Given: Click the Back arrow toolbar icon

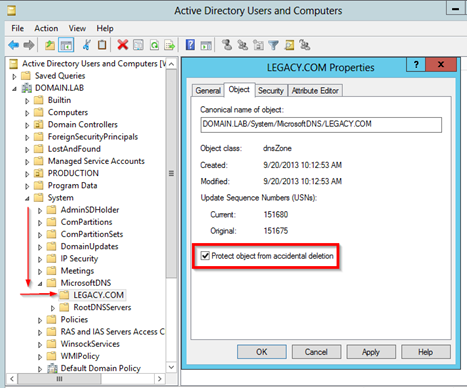Looking at the screenshot, I should (14, 45).
